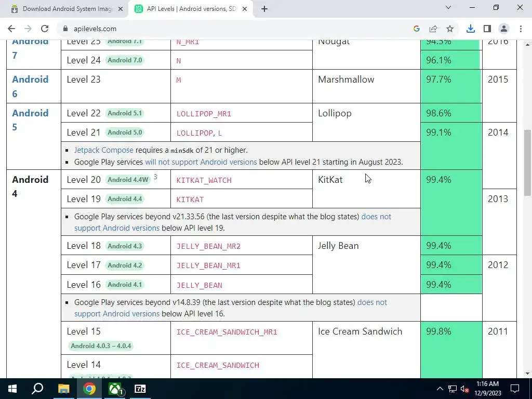Open the Android 5 link
Viewport: 532px width, 399px height.
click(30, 120)
